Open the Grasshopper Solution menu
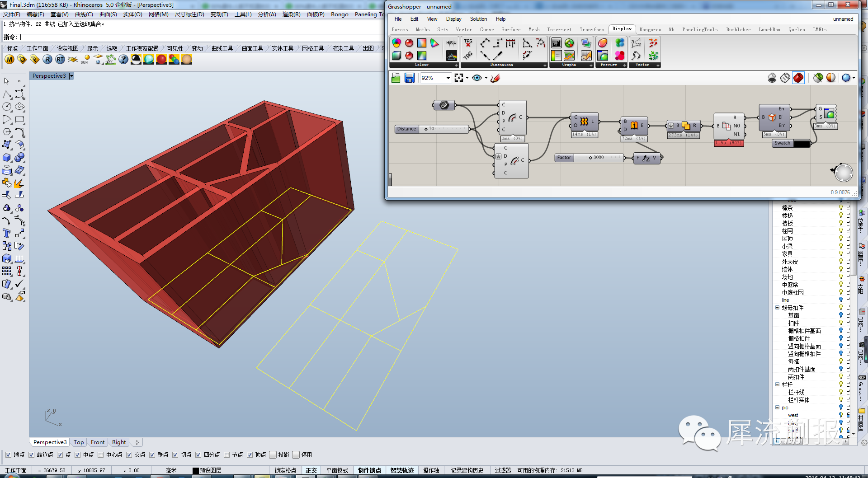Image resolution: width=868 pixels, height=478 pixels. tap(478, 19)
